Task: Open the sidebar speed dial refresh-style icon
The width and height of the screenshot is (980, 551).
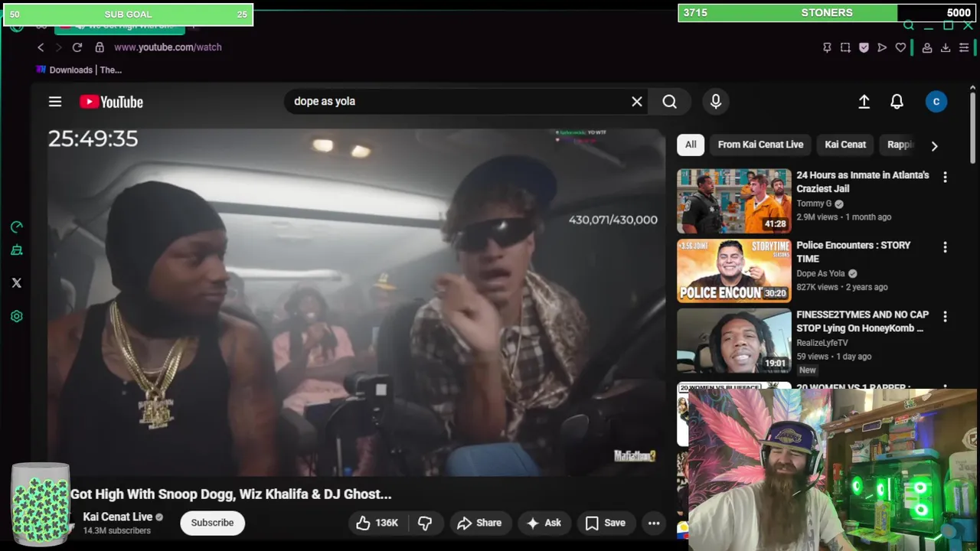Action: tap(17, 227)
